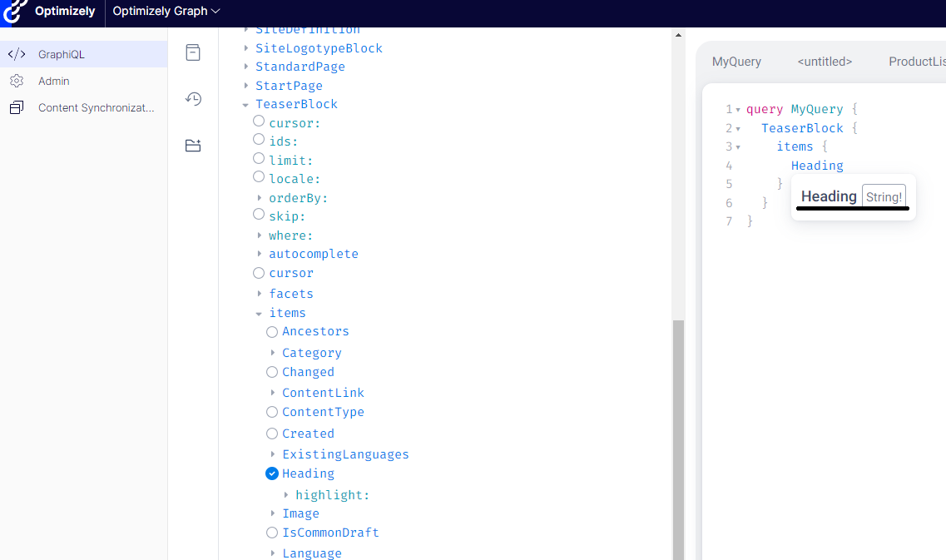
Task: Open the Optimizely Graph dropdown
Action: click(166, 12)
